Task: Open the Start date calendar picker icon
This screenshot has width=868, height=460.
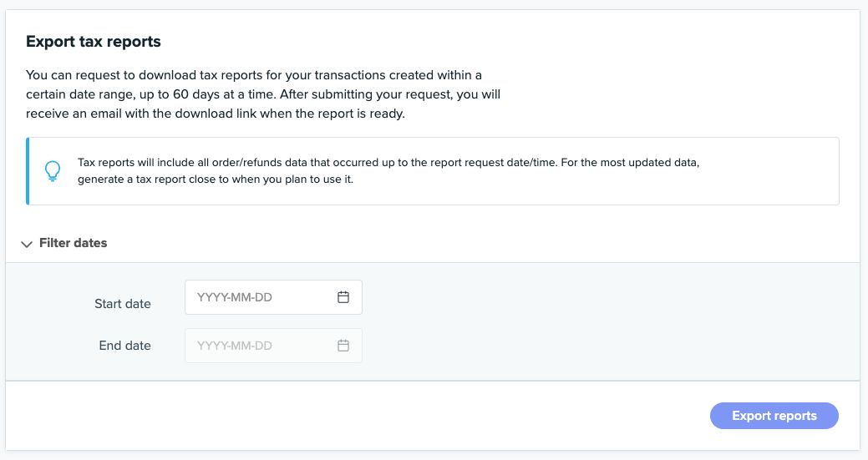Action: (343, 297)
